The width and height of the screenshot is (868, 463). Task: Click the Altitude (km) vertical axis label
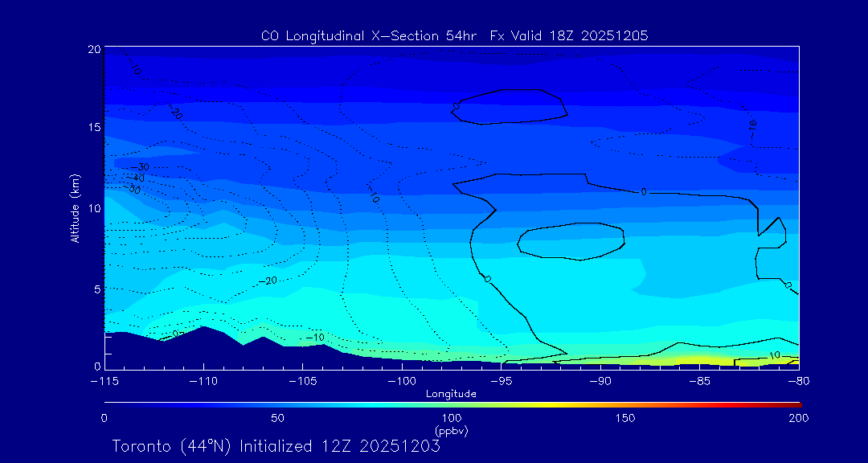(75, 207)
